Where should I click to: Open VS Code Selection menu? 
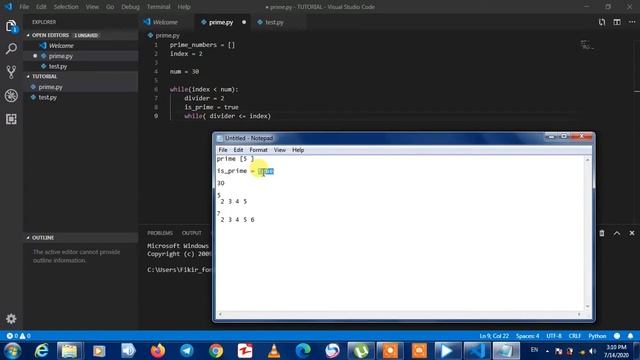pyautogui.click(x=66, y=7)
